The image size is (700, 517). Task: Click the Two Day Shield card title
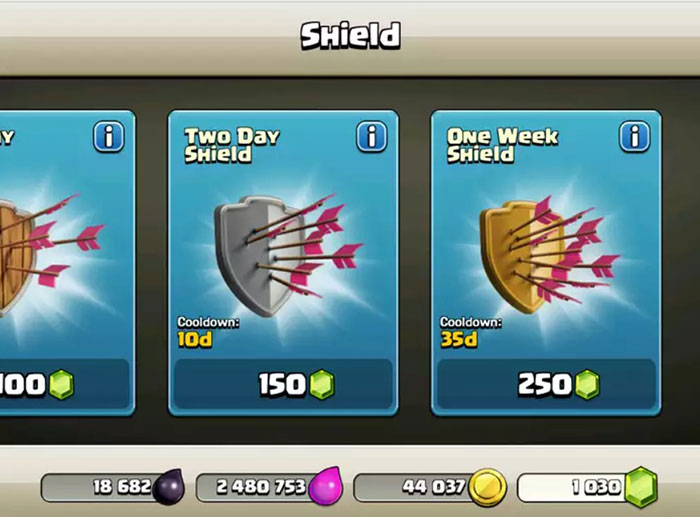(x=232, y=145)
